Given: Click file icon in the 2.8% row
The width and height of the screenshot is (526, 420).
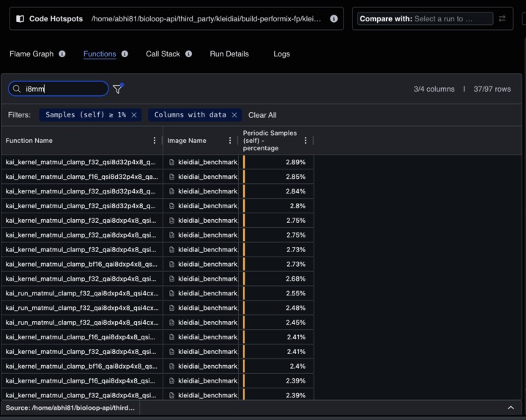Looking at the screenshot, I should (x=171, y=206).
